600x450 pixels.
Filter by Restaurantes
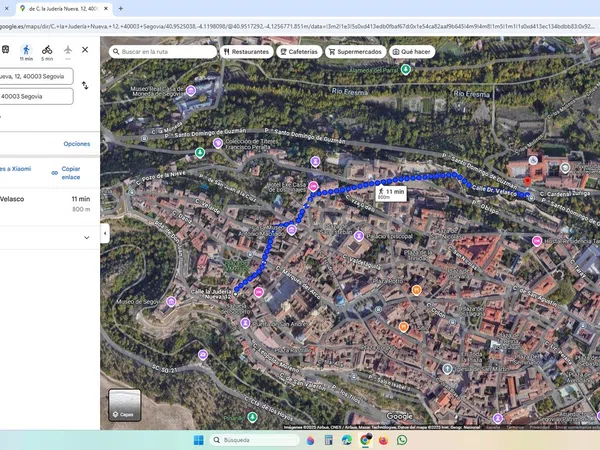(x=246, y=52)
